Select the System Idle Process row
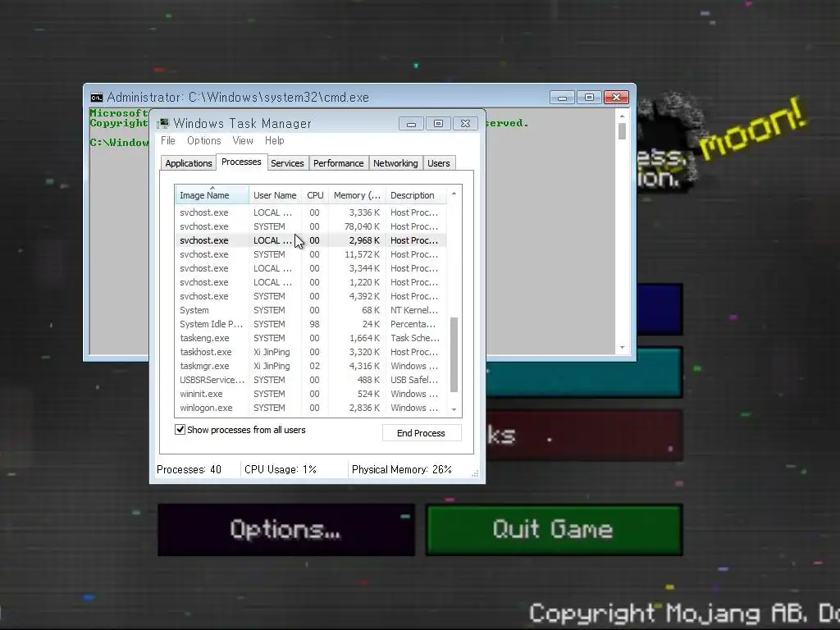 click(x=311, y=324)
